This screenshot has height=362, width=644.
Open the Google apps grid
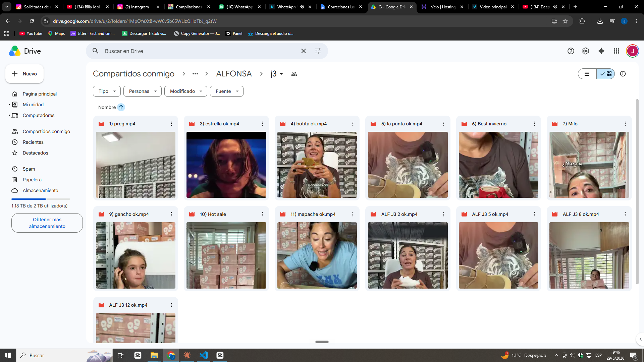[616, 51]
